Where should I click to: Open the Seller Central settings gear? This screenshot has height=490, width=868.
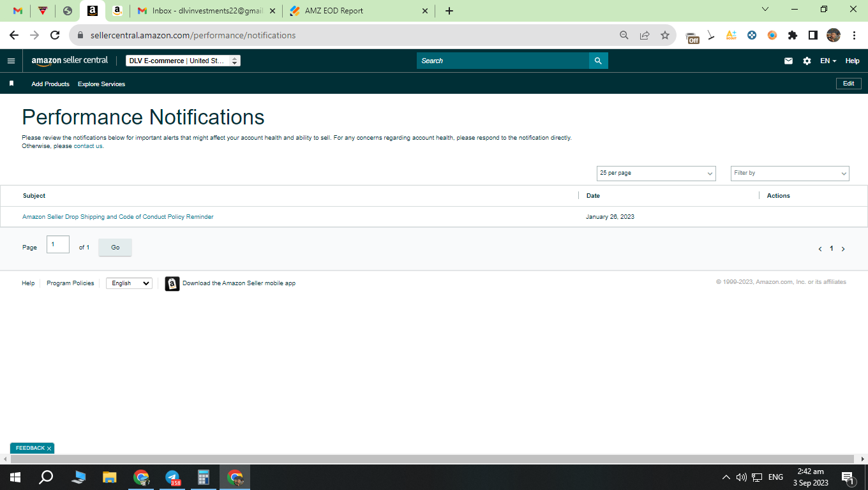(x=807, y=61)
